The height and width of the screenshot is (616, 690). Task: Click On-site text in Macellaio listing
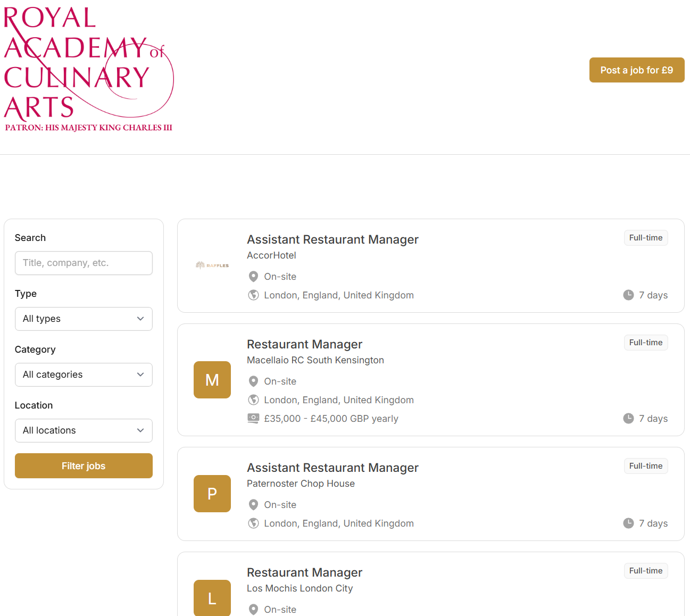(x=280, y=381)
